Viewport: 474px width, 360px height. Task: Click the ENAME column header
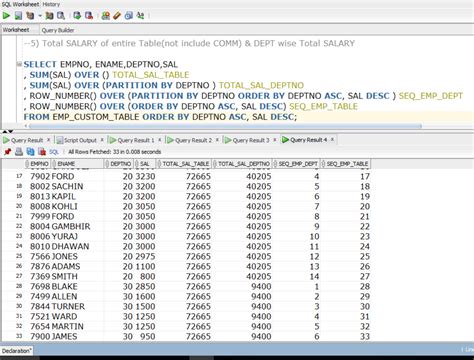pos(77,164)
